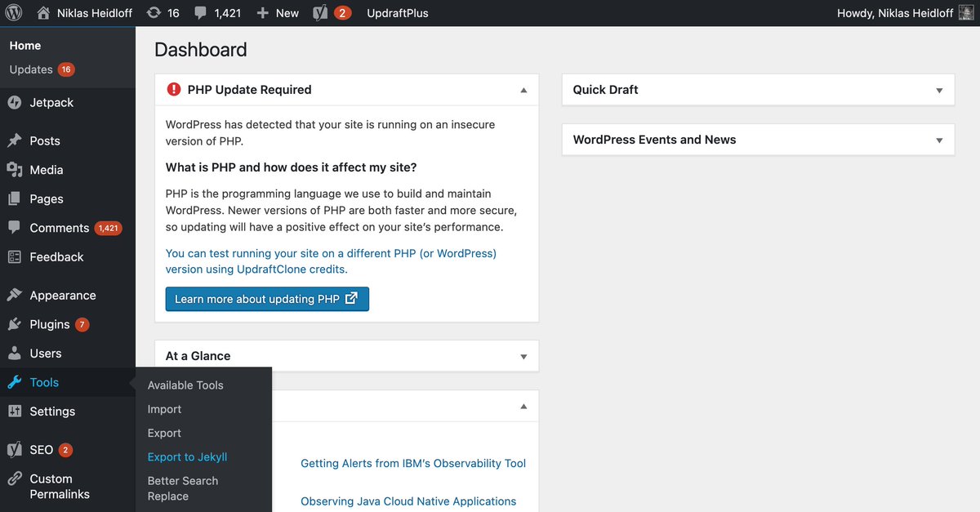Open Updates in sidebar menu

point(31,69)
